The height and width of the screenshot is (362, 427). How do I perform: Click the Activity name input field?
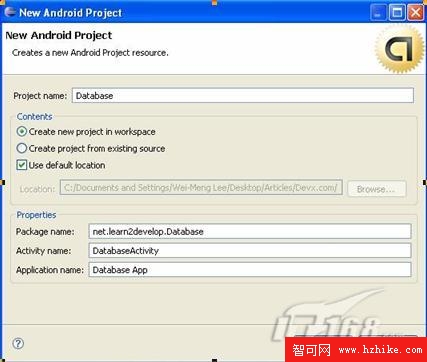[x=250, y=250]
